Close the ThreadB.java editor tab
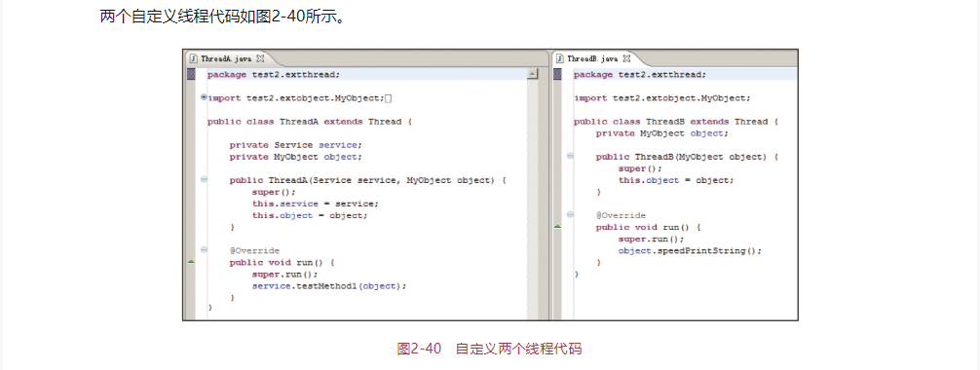Image resolution: width=980 pixels, height=370 pixels. (x=627, y=58)
